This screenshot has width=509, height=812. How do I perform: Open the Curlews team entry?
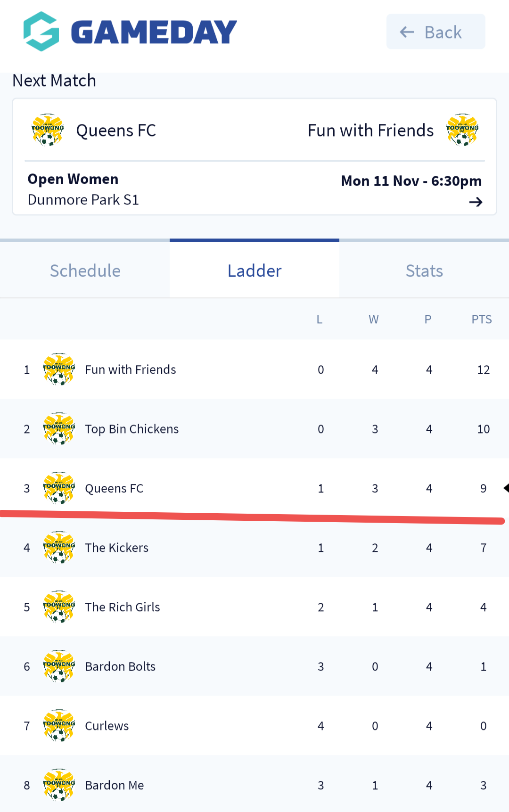(107, 726)
